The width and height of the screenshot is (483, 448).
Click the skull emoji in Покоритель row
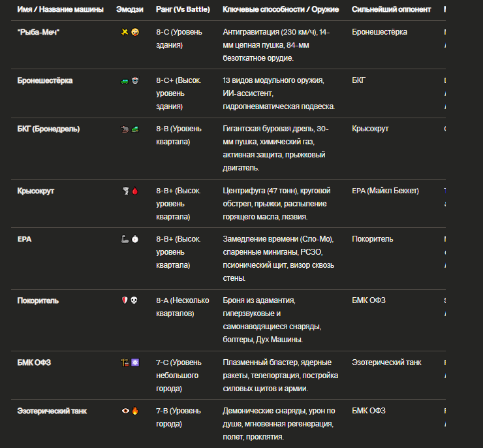134,300
